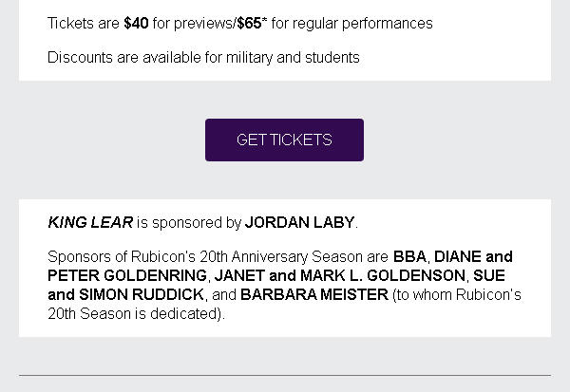Click the name BARBARA MEISTER

point(313,294)
